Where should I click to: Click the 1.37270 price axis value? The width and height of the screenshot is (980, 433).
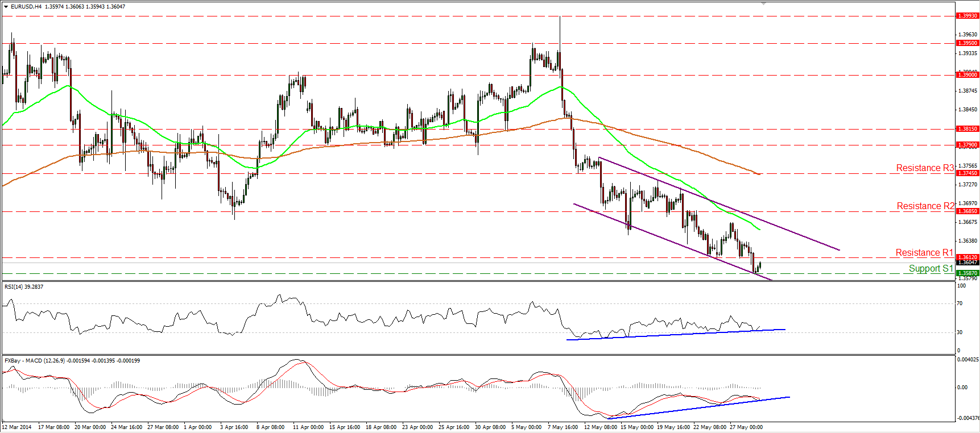(967, 185)
